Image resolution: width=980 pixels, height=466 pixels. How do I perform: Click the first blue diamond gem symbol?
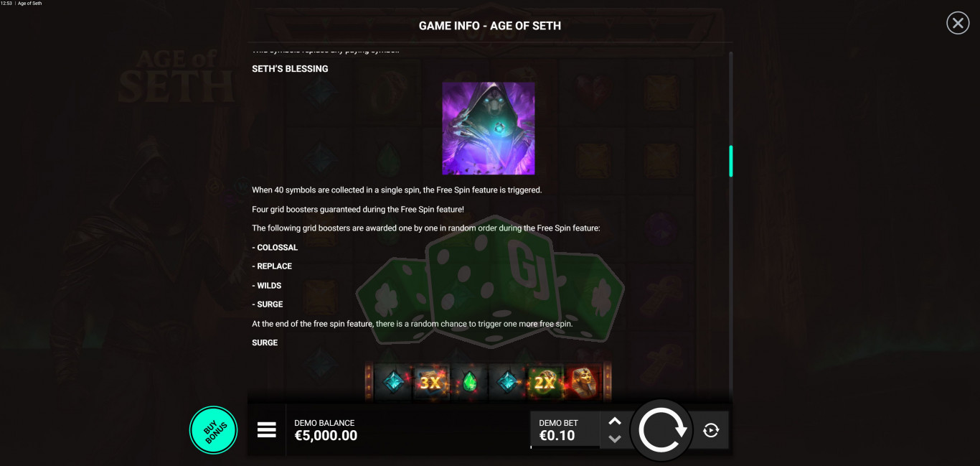click(392, 382)
